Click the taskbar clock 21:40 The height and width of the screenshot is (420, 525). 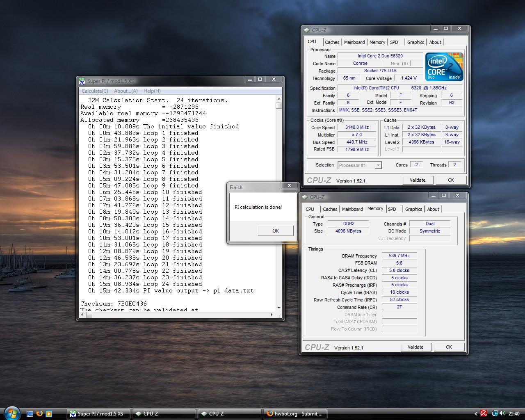coord(514,414)
